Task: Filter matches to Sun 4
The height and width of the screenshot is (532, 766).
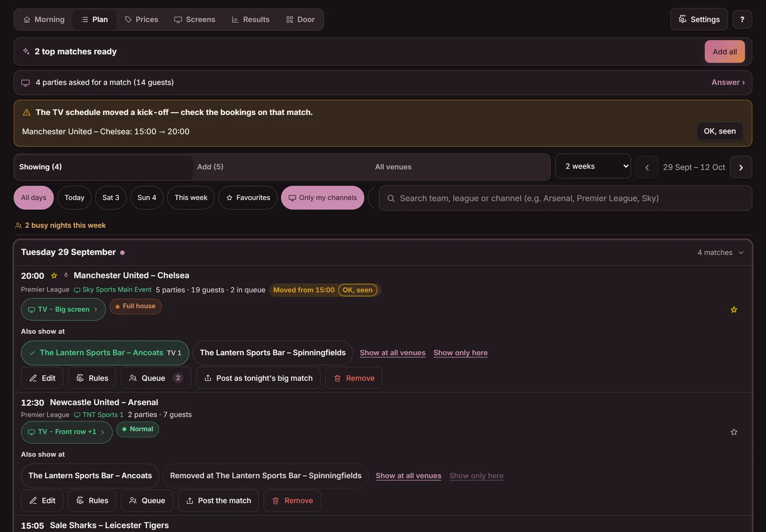Action: coord(146,198)
